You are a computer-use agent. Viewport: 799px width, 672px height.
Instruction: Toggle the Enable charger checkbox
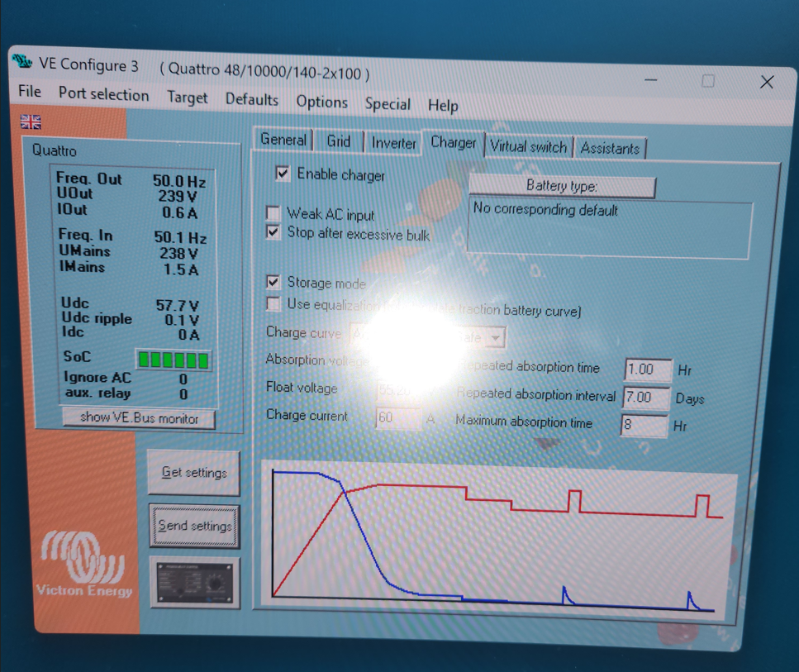tap(283, 173)
